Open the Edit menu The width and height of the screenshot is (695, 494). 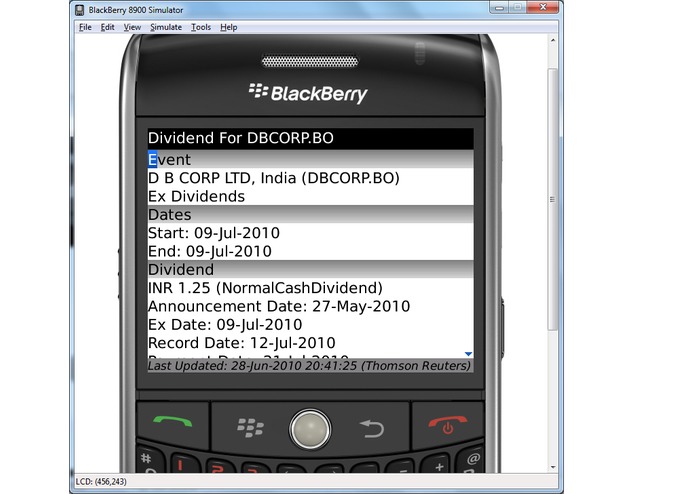(x=107, y=27)
